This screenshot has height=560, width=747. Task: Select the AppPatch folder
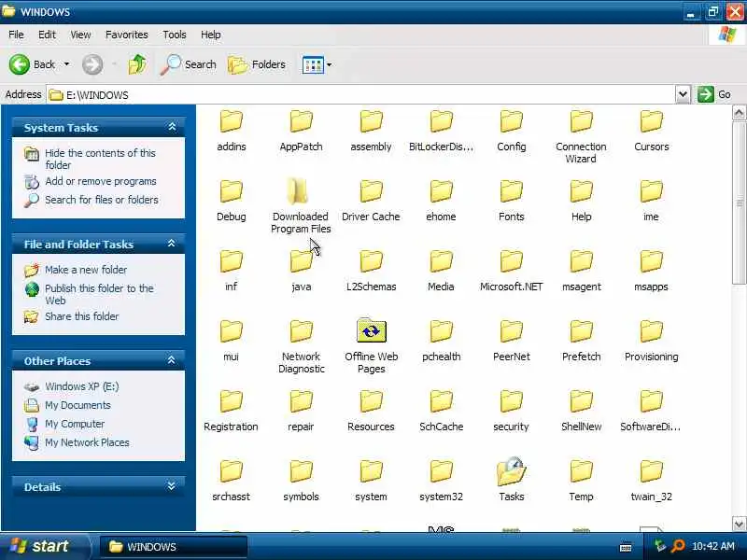(x=301, y=131)
